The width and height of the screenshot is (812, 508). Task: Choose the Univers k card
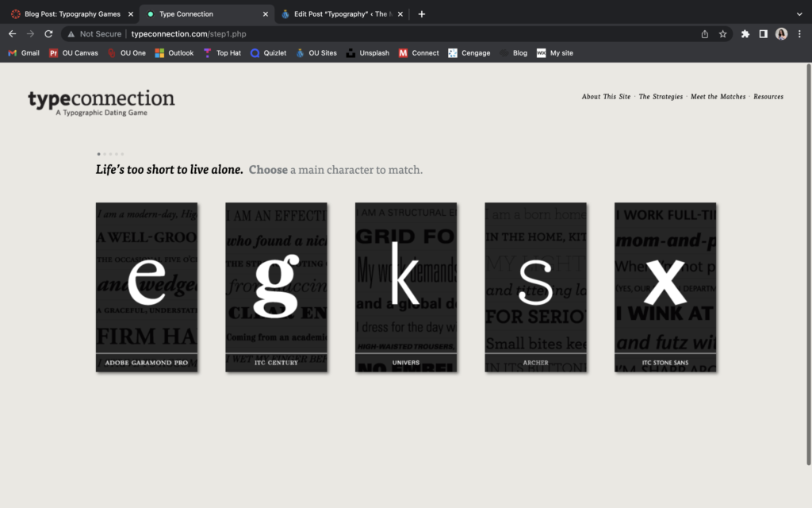click(x=406, y=287)
